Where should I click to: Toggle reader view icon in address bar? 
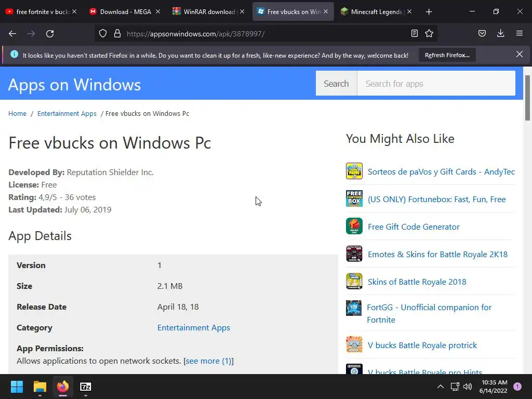coord(414,33)
